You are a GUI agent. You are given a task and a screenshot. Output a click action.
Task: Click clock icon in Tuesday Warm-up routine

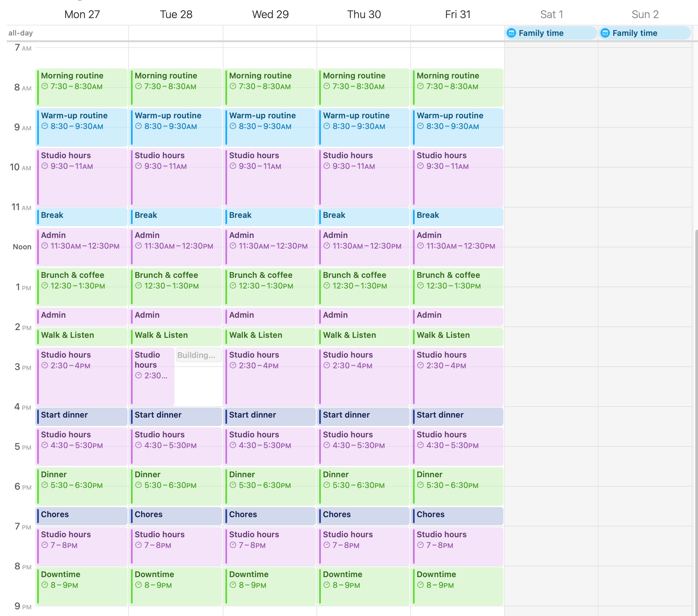[x=138, y=126]
